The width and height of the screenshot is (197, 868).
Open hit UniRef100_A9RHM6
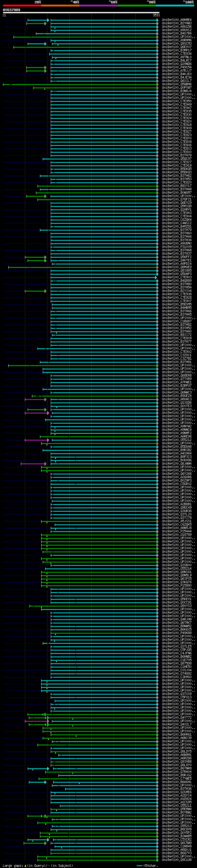(x=177, y=40)
